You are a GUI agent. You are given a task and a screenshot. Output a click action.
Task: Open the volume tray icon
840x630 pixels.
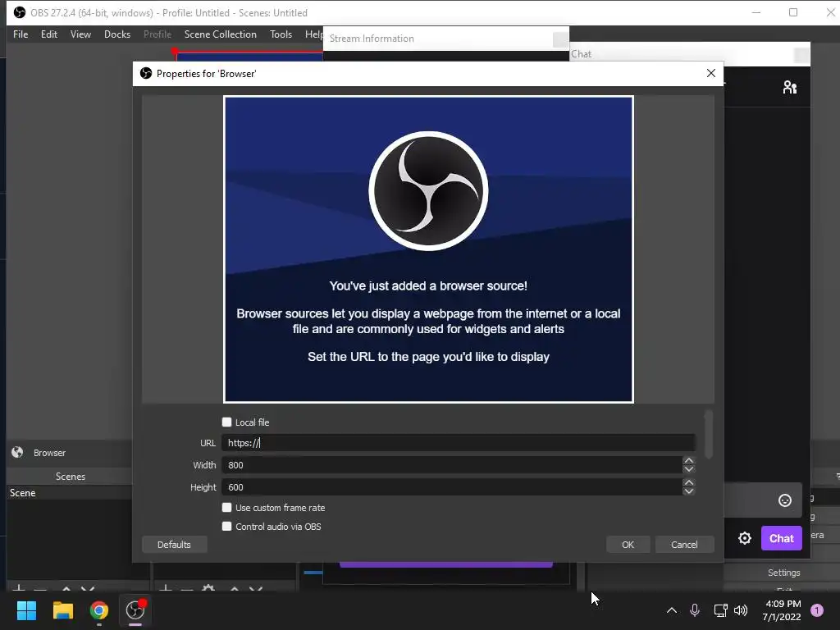coord(741,610)
